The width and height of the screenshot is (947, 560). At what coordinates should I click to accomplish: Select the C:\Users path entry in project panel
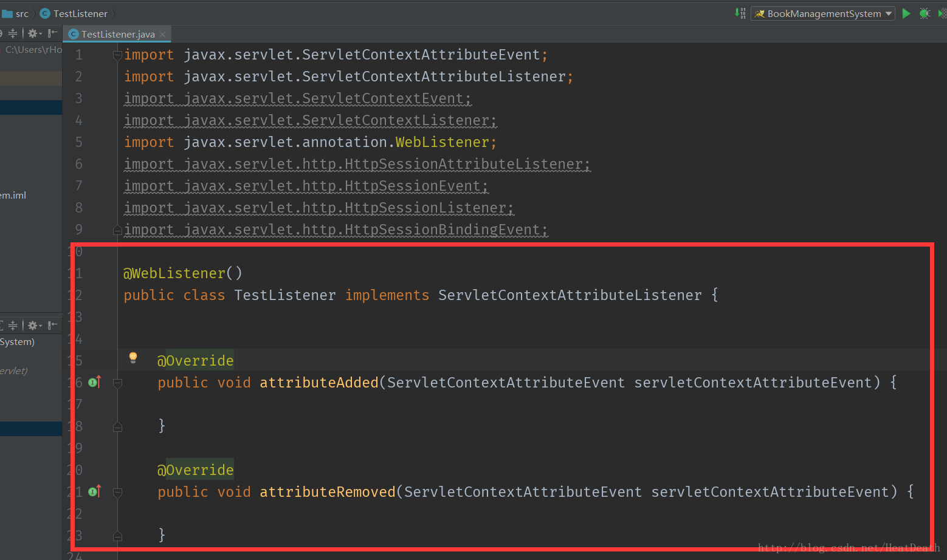click(x=33, y=49)
